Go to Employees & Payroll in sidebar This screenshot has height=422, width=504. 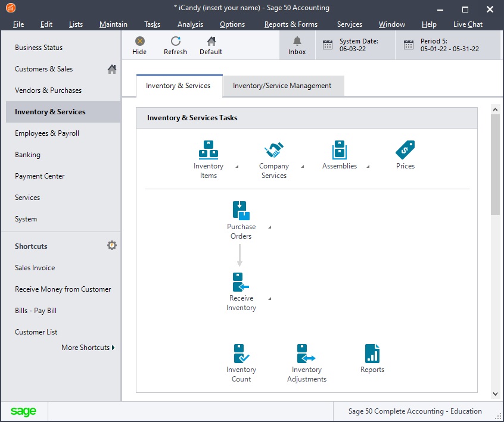(47, 133)
